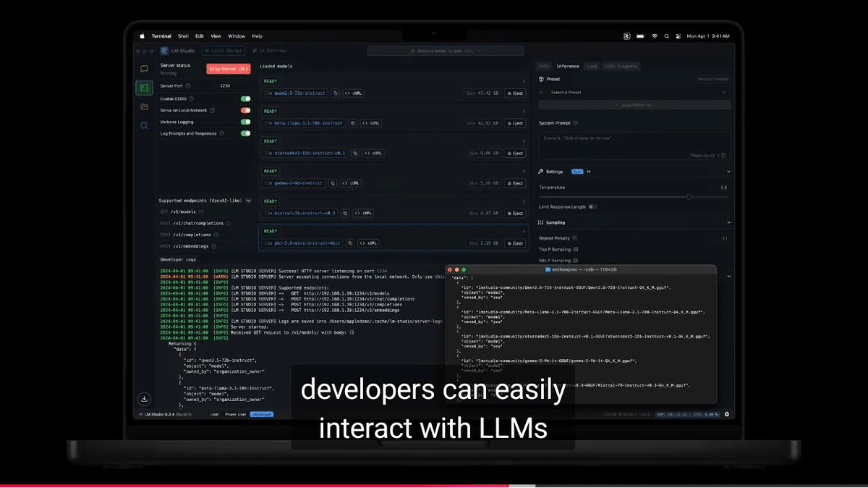Click the LM Runtimes top tab
868x488 pixels.
(269, 51)
